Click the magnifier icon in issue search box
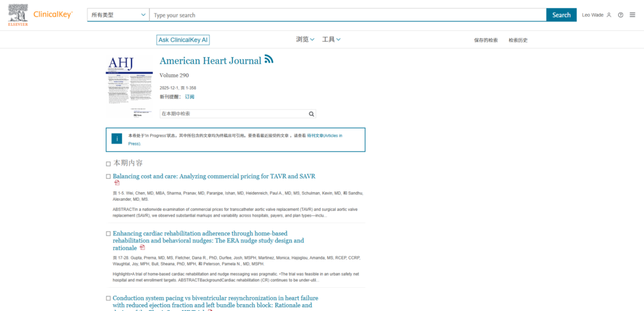644x311 pixels. click(311, 114)
